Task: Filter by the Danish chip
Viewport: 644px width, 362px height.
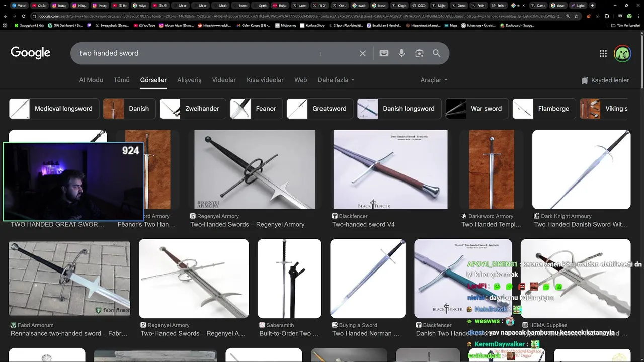Action: click(129, 109)
